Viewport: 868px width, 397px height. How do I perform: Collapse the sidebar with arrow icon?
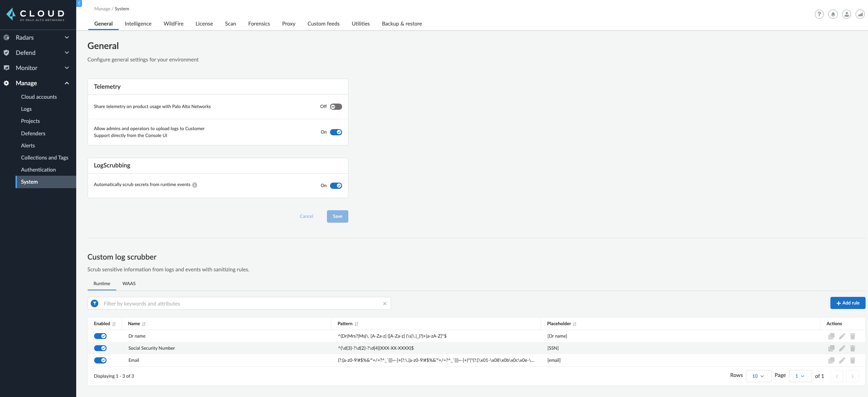[x=79, y=3]
